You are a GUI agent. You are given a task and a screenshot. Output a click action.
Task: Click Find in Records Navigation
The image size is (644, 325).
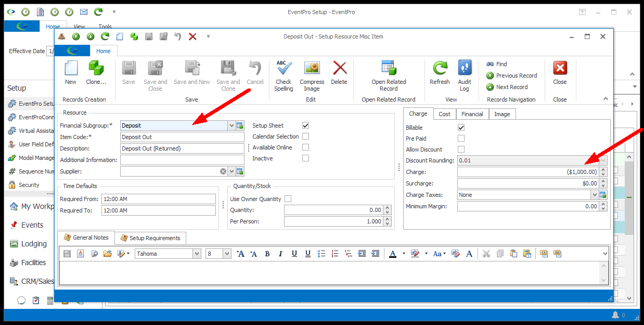(x=497, y=64)
